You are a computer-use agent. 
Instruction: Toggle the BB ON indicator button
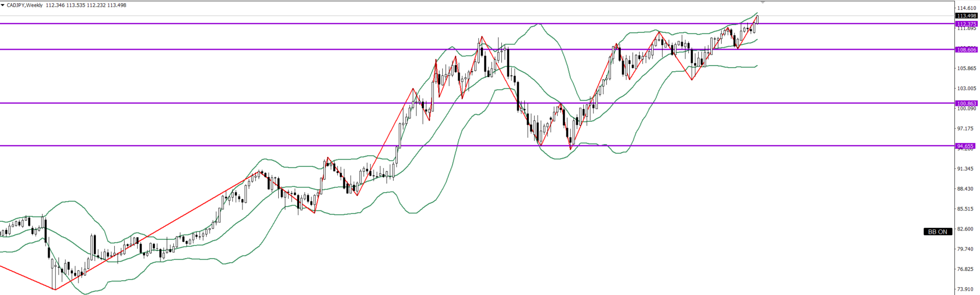[x=937, y=231]
